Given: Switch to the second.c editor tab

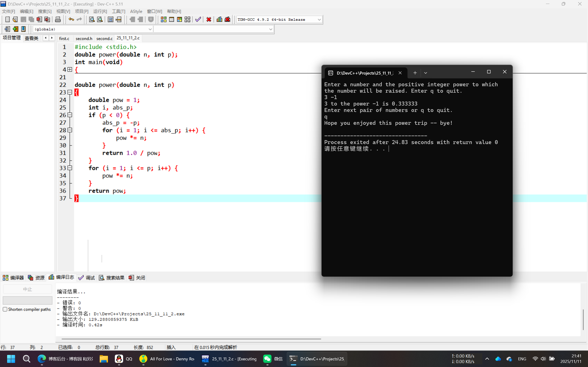Looking at the screenshot, I should 104,38.
